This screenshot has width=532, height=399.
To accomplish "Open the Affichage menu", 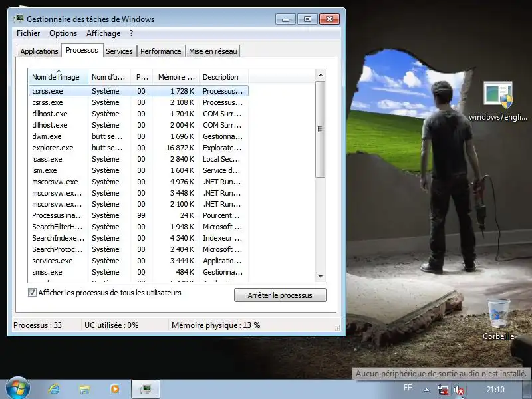I will tap(104, 33).
